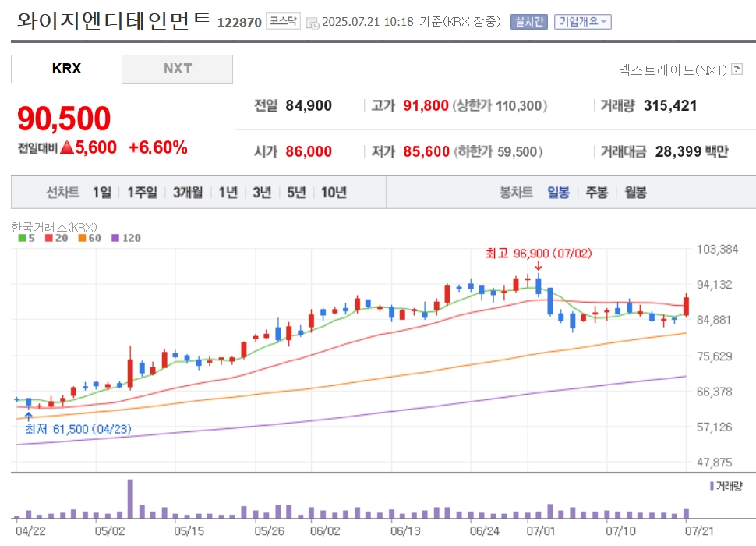This screenshot has height=546, width=756.
Task: Select the 1일 line chart period
Action: [102, 193]
